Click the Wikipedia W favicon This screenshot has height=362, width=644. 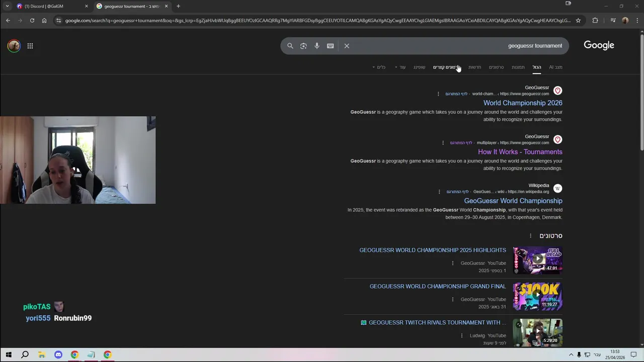557,189
